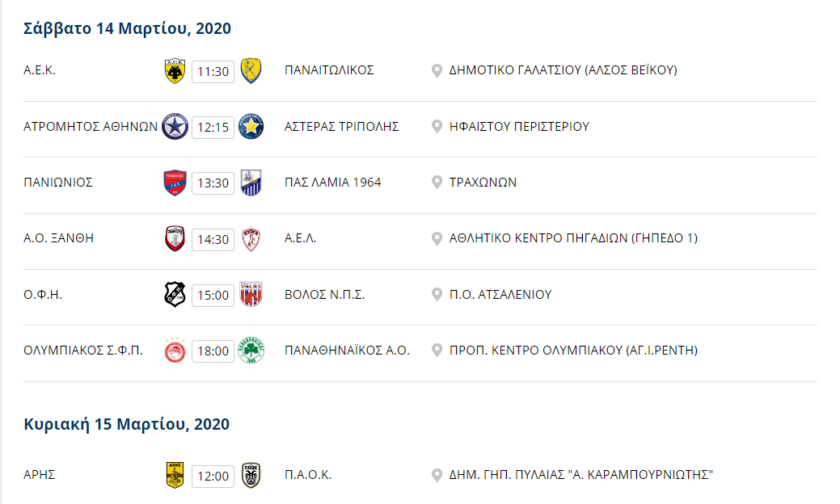The width and height of the screenshot is (840, 504).
Task: Click location pin next to ΤΡΑΧΩΝΩΝ
Action: click(x=437, y=183)
